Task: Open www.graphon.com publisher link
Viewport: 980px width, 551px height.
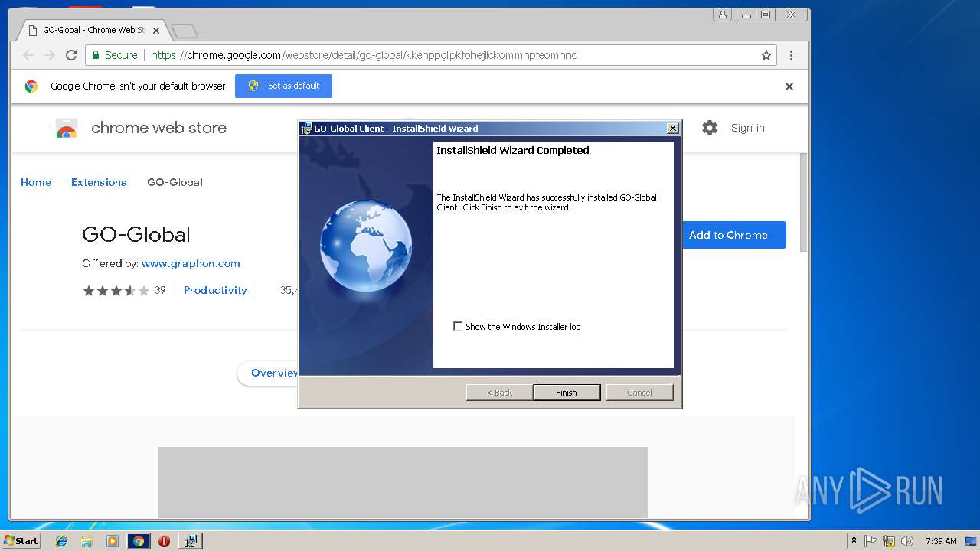Action: pos(191,263)
